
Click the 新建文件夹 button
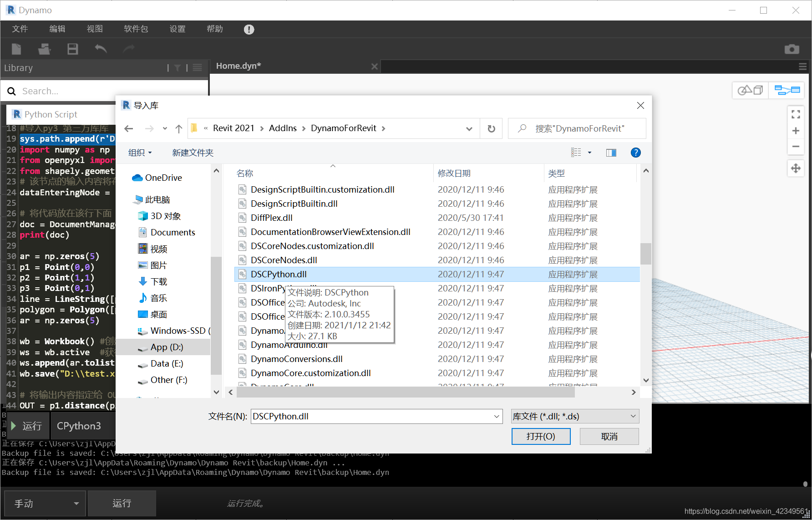coord(193,153)
